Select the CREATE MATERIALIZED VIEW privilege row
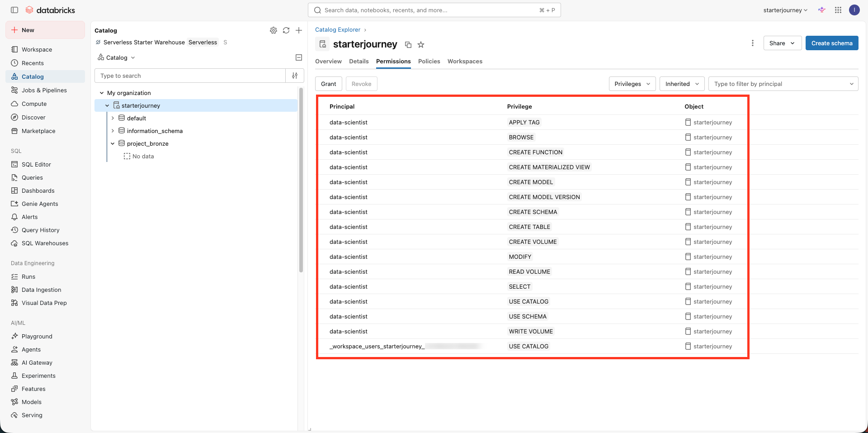The height and width of the screenshot is (433, 868). 587,167
